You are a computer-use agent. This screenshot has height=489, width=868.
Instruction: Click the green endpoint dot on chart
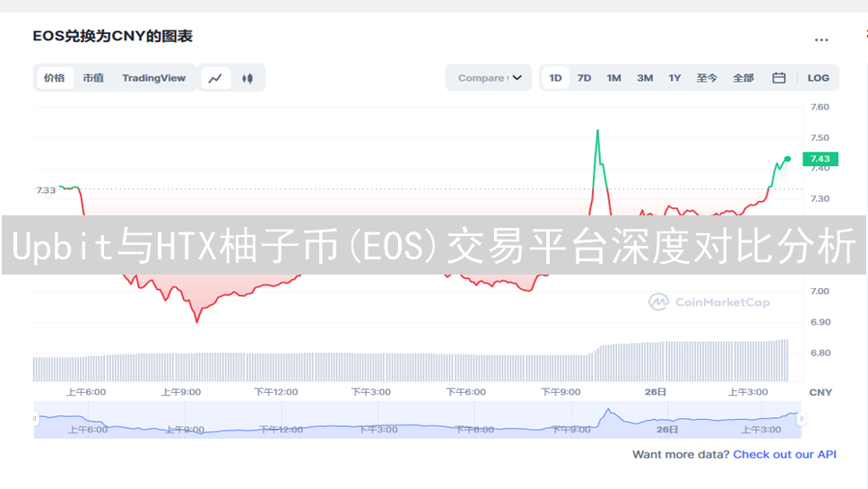tap(787, 159)
